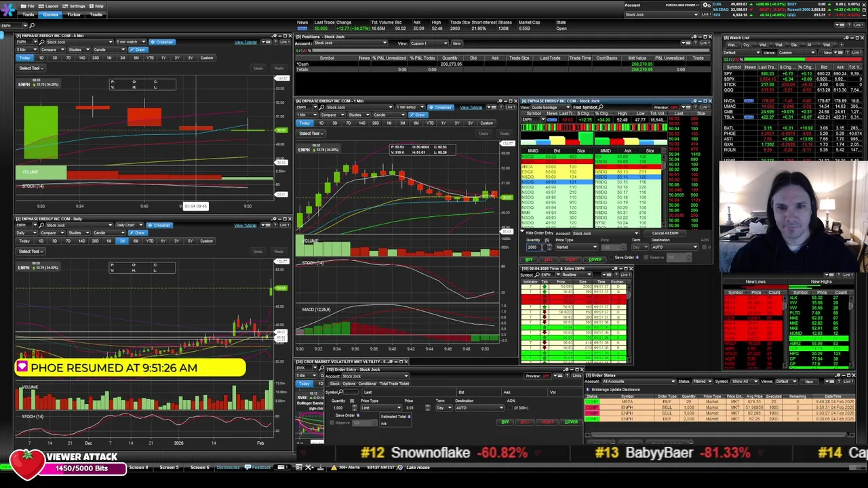Click red SELL button in Level 2 order entry
This screenshot has width=868, height=488.
[x=549, y=260]
